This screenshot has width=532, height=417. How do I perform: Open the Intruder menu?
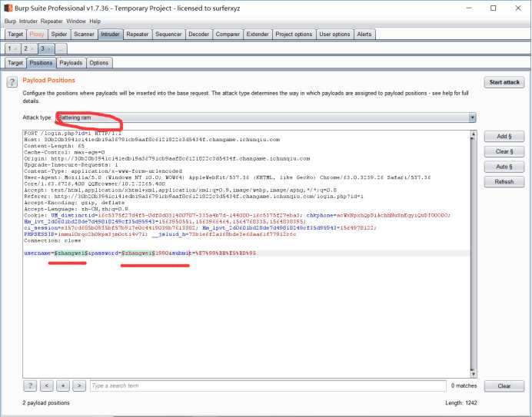coord(28,21)
